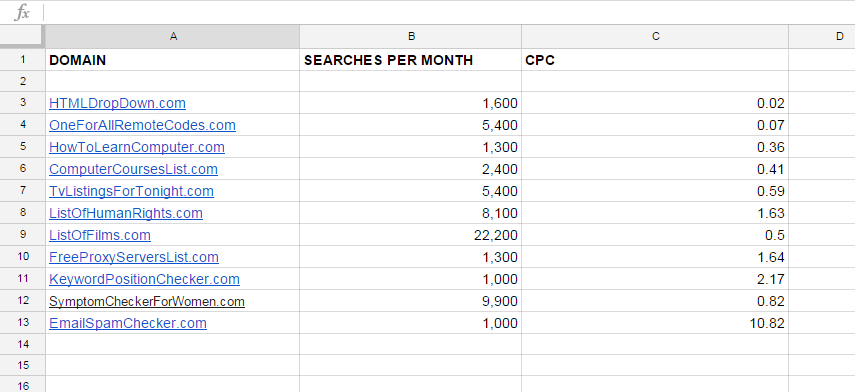Select column D header
This screenshot has height=392, width=855.
coord(822,37)
